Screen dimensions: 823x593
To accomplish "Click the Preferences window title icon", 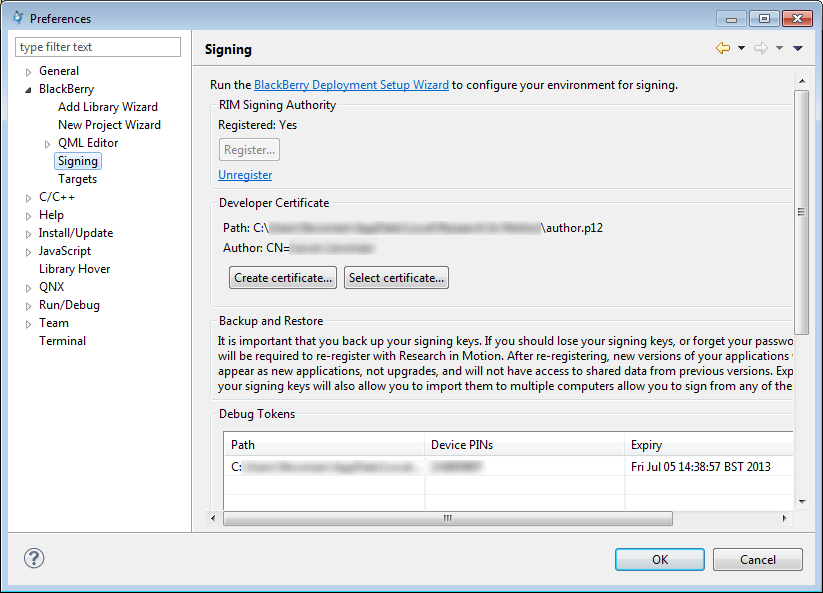I will tap(18, 18).
